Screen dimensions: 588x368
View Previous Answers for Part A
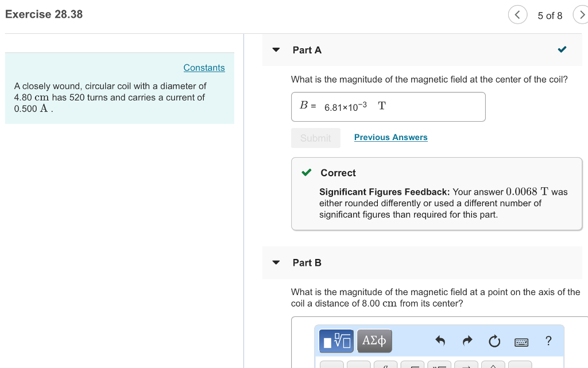point(390,137)
